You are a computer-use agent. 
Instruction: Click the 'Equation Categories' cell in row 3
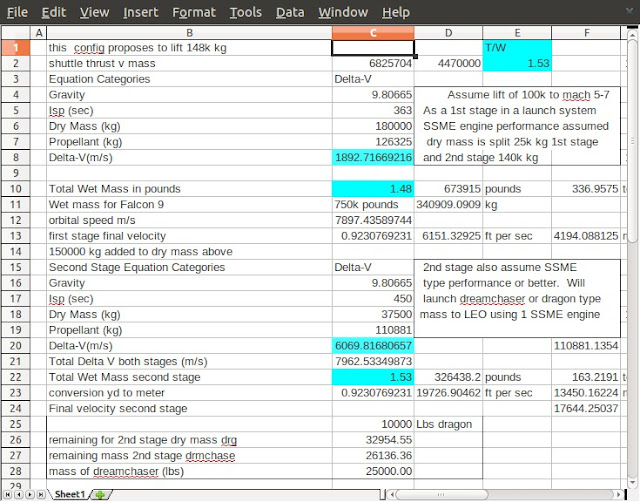(x=189, y=79)
